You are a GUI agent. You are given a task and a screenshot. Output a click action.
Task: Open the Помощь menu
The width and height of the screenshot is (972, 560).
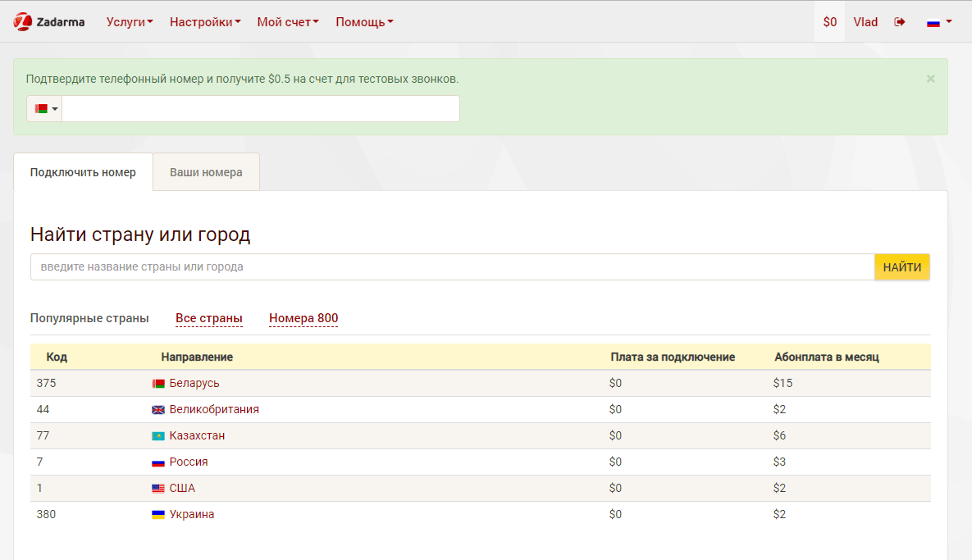point(364,22)
